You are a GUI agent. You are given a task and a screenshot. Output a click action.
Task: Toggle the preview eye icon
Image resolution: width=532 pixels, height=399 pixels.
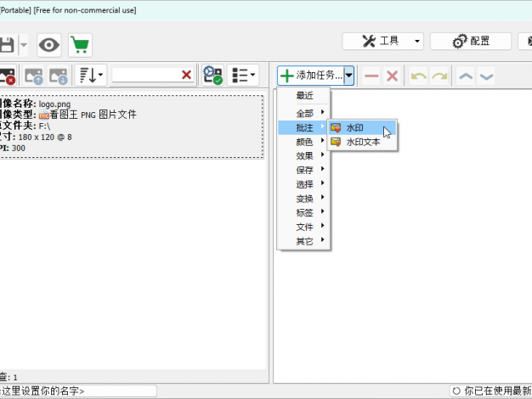pyautogui.click(x=49, y=45)
